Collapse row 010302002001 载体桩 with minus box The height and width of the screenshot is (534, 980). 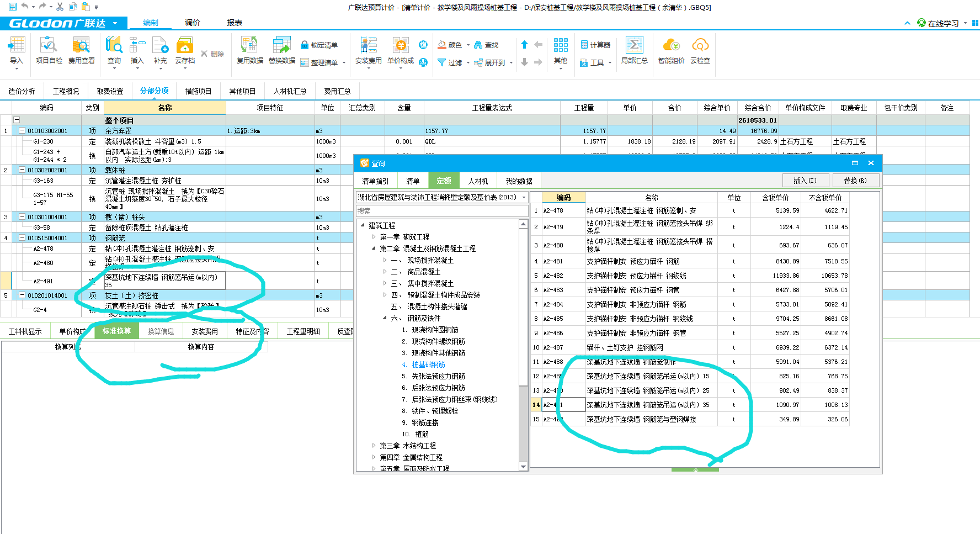pos(22,170)
